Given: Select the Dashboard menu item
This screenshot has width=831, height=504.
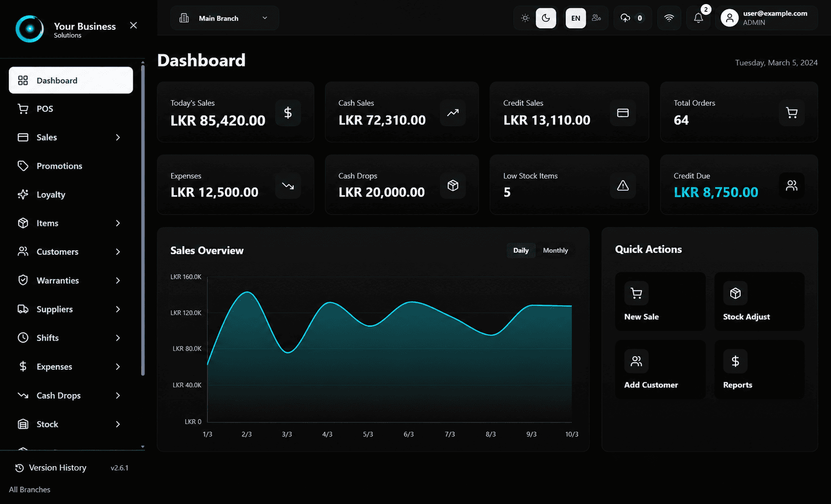Looking at the screenshot, I should coord(71,80).
